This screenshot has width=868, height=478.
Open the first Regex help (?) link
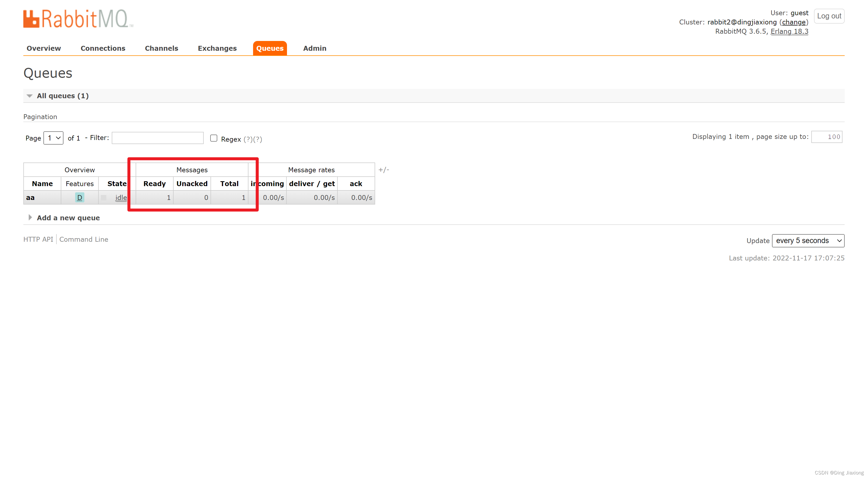[248, 139]
